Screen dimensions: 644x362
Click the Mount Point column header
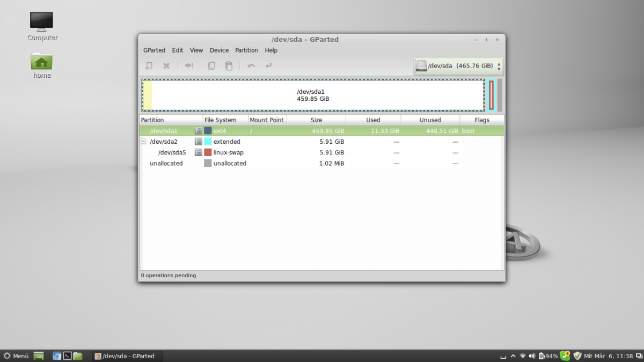(x=267, y=120)
